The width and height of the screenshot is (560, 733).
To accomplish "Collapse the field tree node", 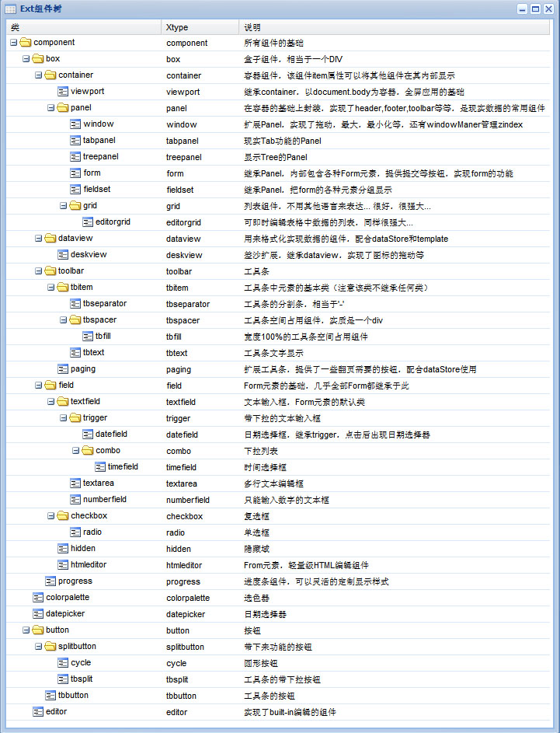I will pos(38,386).
